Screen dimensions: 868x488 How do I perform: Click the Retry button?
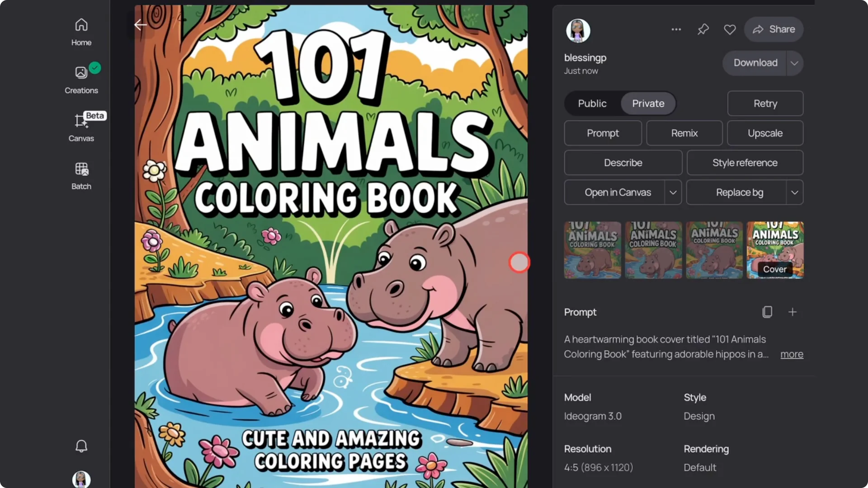[x=765, y=103]
